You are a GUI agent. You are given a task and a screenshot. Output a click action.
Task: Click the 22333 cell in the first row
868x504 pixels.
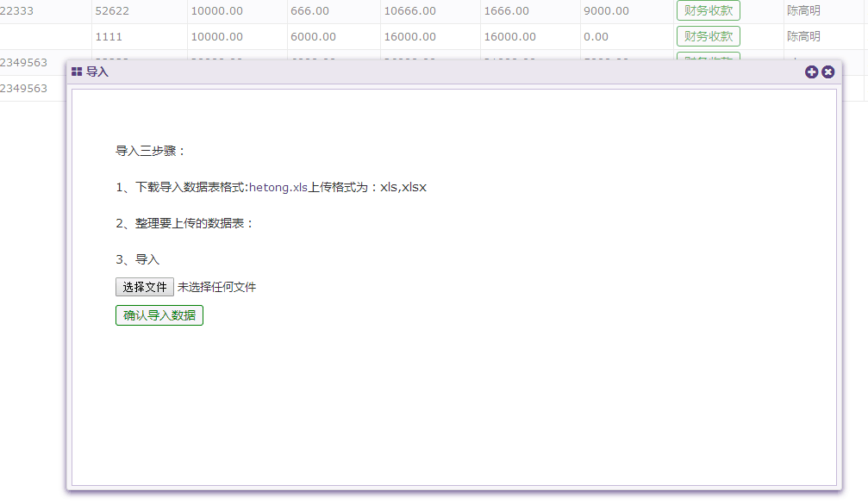17,11
